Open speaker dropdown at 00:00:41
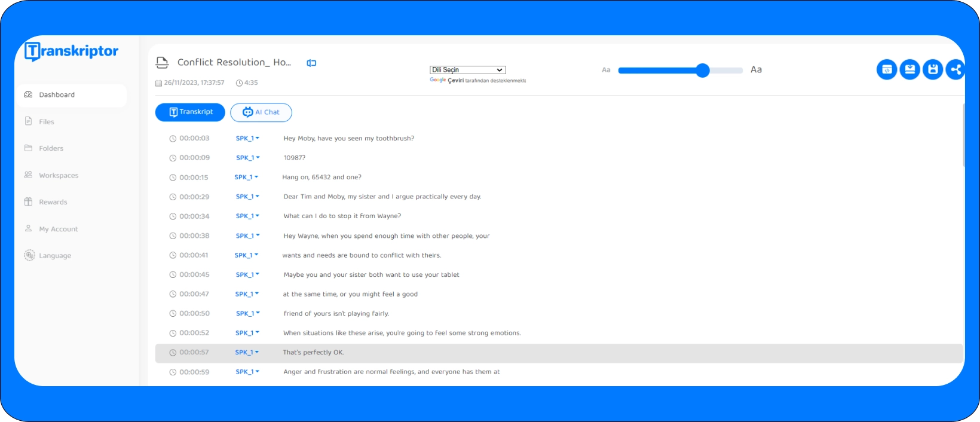 (x=246, y=255)
